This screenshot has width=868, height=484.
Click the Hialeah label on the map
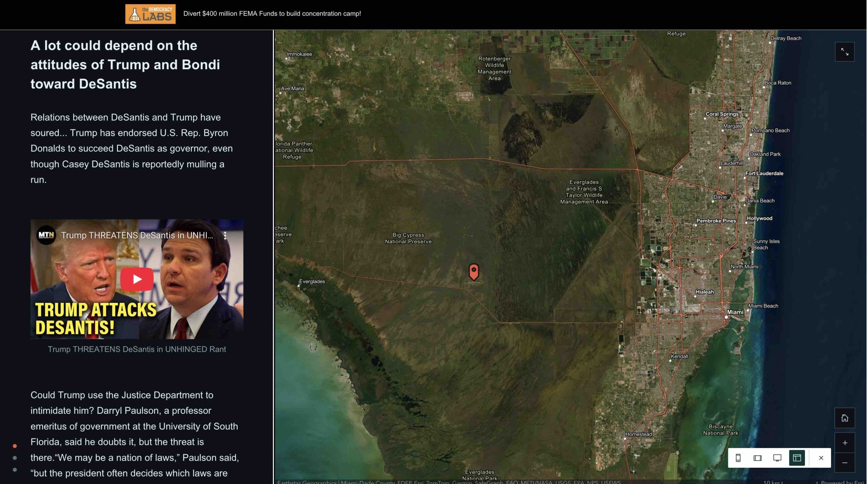705,292
